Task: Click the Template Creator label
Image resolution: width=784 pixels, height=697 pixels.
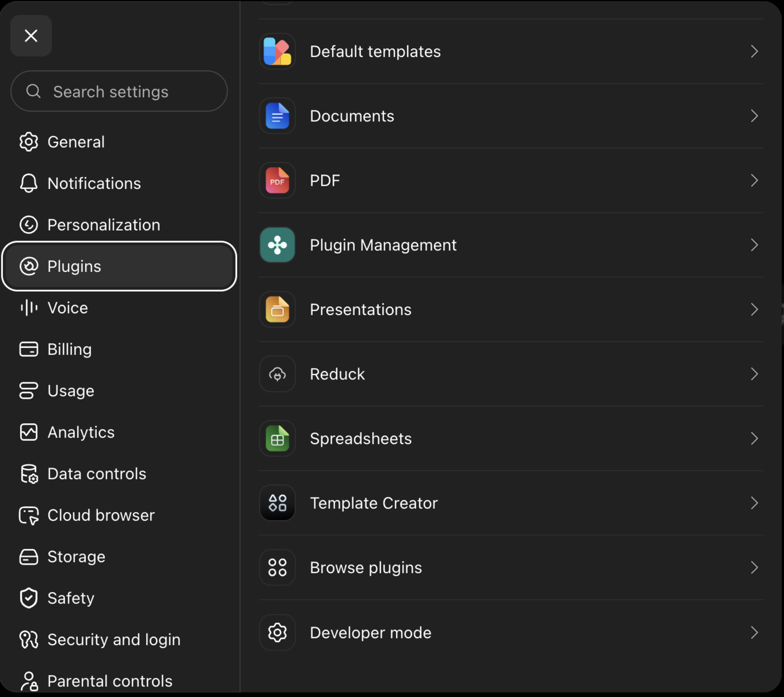Action: click(x=374, y=503)
